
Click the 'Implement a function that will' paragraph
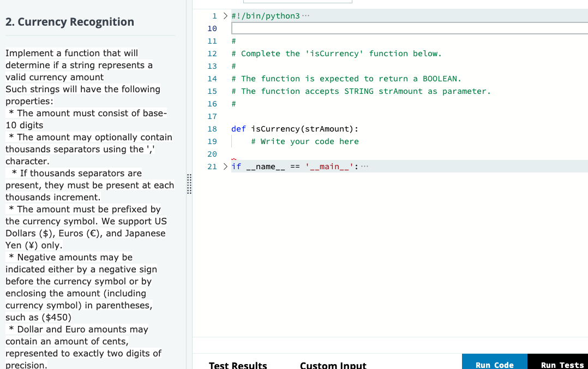[x=79, y=65]
